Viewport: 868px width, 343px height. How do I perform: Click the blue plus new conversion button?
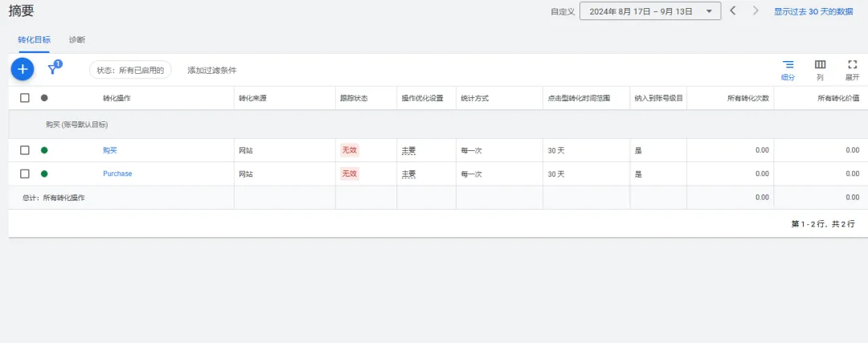coord(23,69)
